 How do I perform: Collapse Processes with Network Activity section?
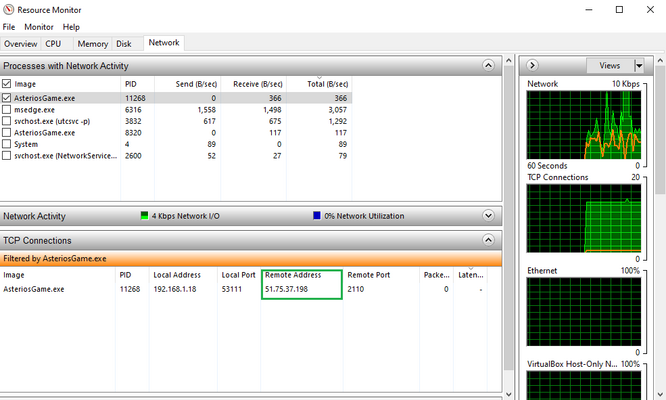pyautogui.click(x=488, y=65)
